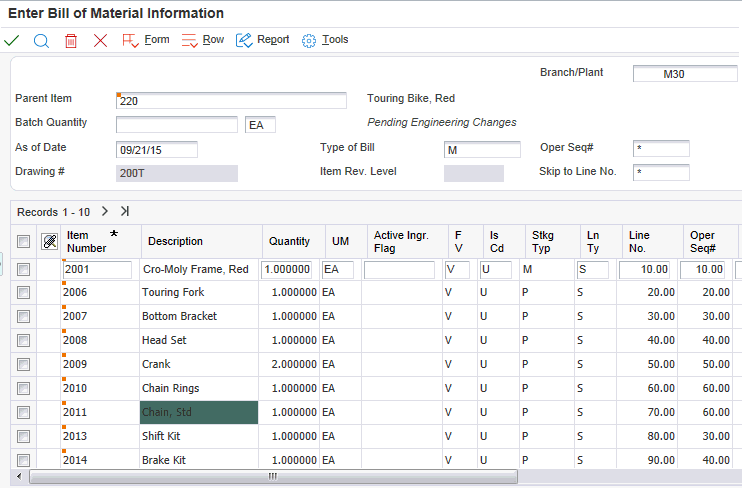Click Line No. field of item 2001
The height and width of the screenshot is (488, 742).
(x=644, y=270)
